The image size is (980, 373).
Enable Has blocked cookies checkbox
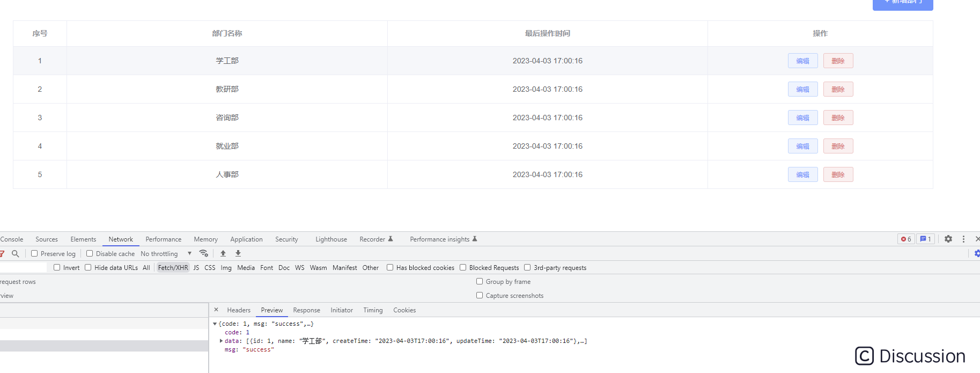[x=390, y=267]
